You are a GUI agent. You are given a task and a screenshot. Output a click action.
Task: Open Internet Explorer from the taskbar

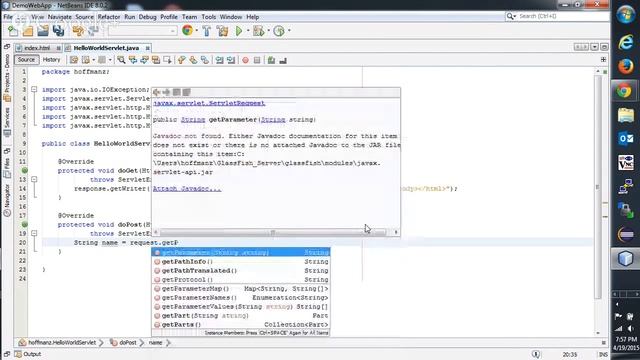(x=625, y=42)
